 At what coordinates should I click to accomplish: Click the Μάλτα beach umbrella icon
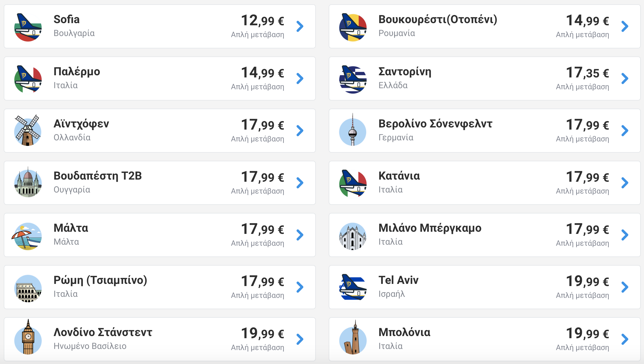tap(27, 236)
